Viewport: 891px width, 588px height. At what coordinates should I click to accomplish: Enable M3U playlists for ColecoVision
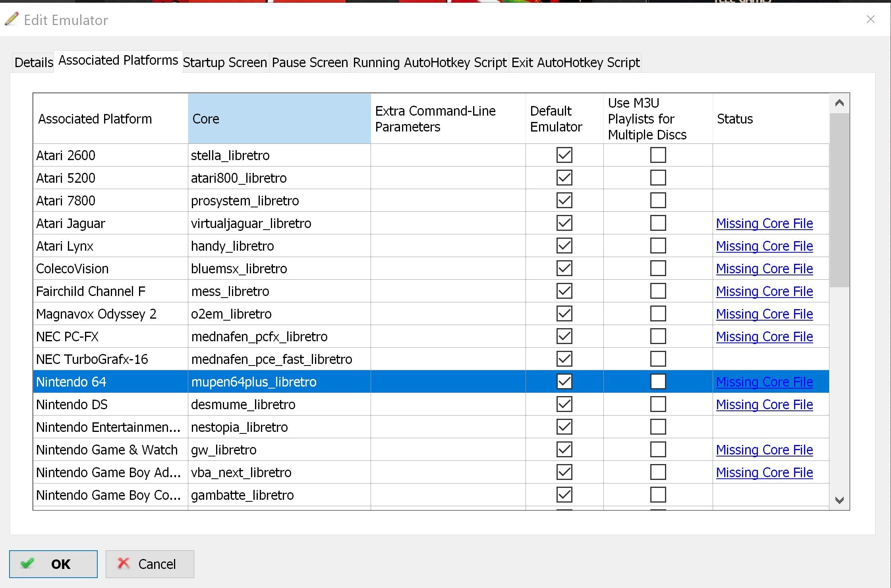point(658,268)
